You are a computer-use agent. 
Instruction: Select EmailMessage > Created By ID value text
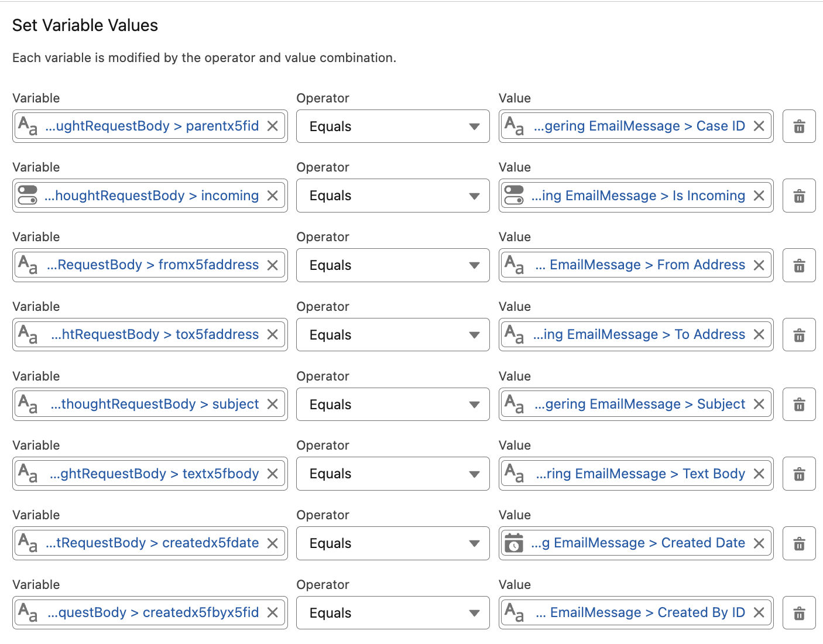pos(640,612)
